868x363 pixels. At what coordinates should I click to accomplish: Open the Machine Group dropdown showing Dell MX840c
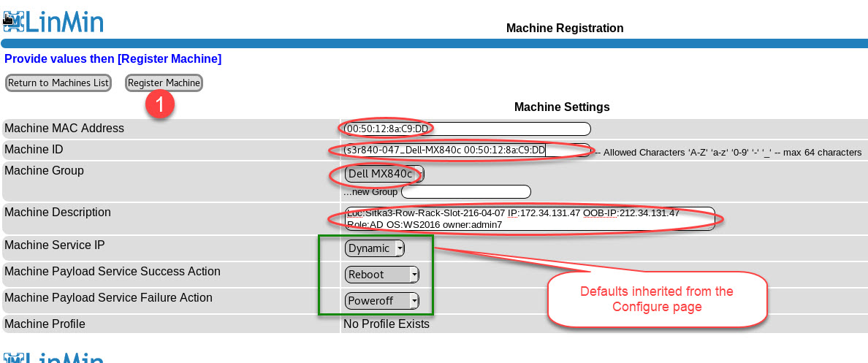click(x=384, y=174)
